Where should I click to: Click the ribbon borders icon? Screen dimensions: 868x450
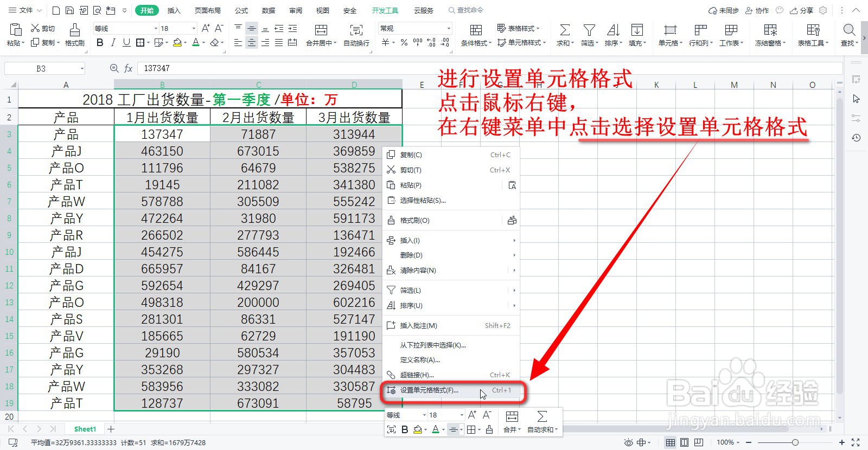coord(140,42)
